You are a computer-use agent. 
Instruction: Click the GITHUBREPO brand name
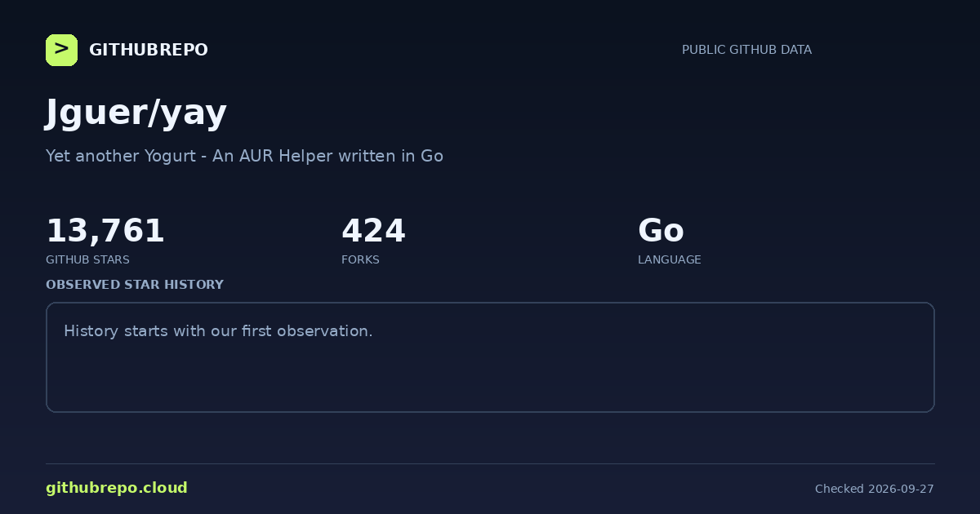[x=149, y=50]
